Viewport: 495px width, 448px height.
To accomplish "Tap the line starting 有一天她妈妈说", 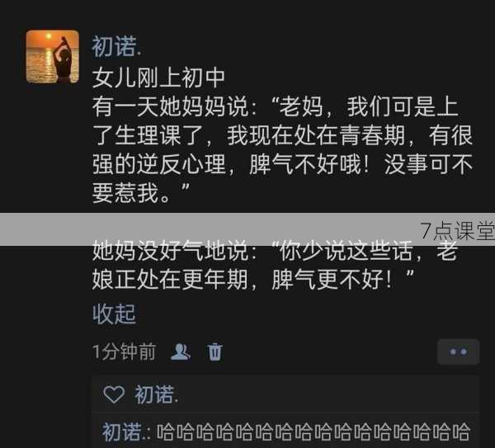I will click(275, 106).
